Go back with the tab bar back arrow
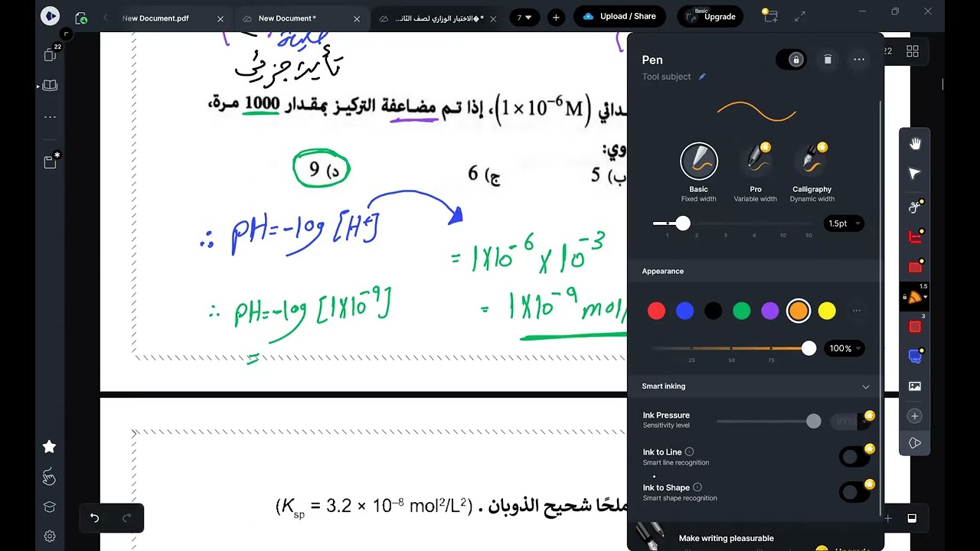Viewport: 980px width, 551px height. pos(106,18)
